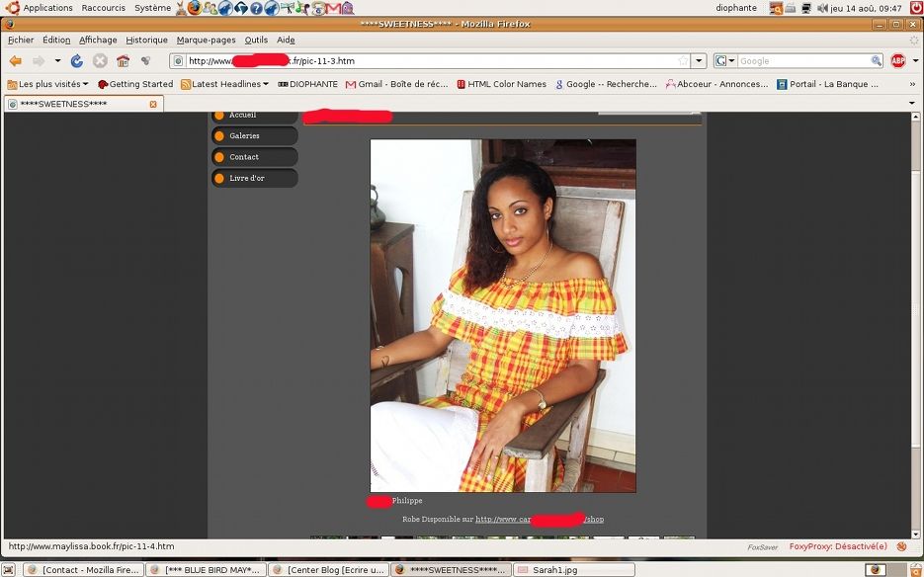Image resolution: width=924 pixels, height=577 pixels.
Task: Open Livre d'or guestbook button
Action: point(255,178)
